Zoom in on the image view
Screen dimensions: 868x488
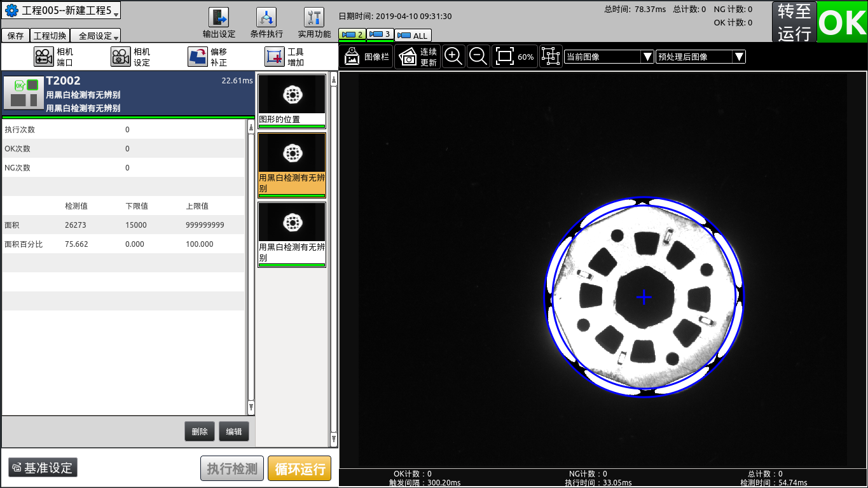click(x=453, y=56)
